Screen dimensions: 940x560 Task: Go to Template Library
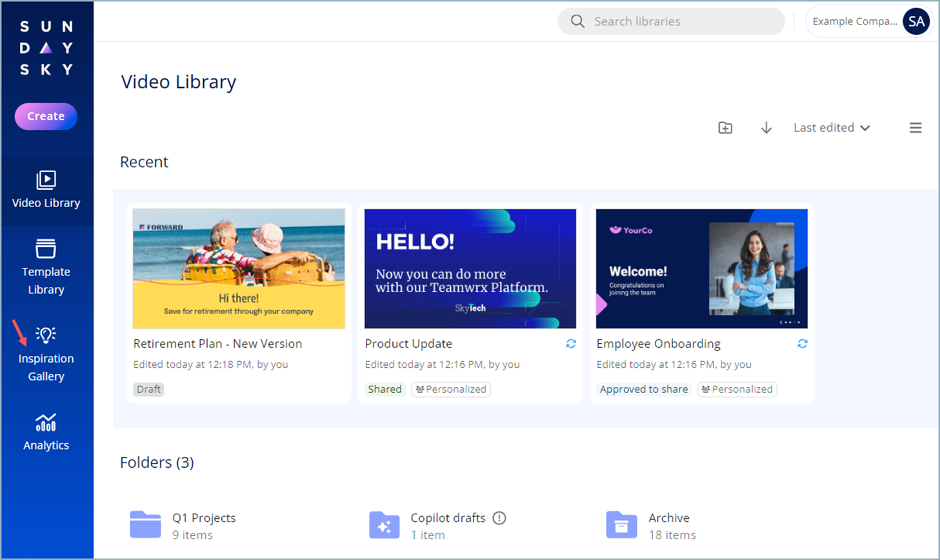pos(46,267)
